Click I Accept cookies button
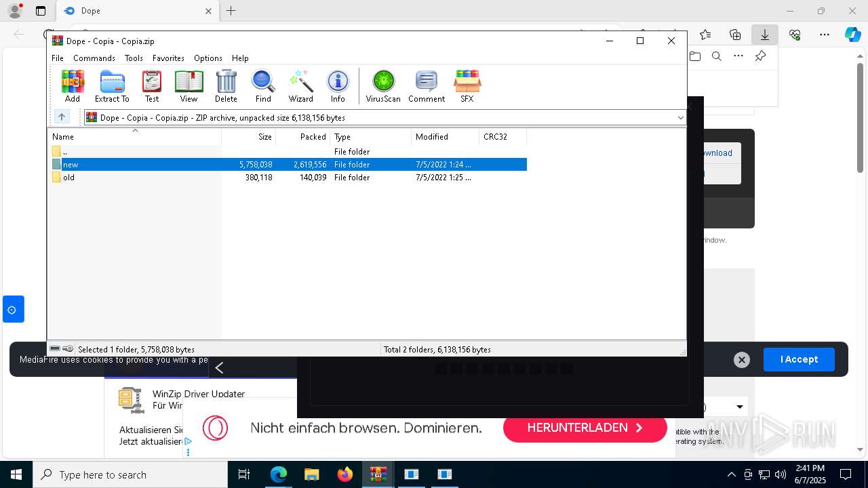 799,359
